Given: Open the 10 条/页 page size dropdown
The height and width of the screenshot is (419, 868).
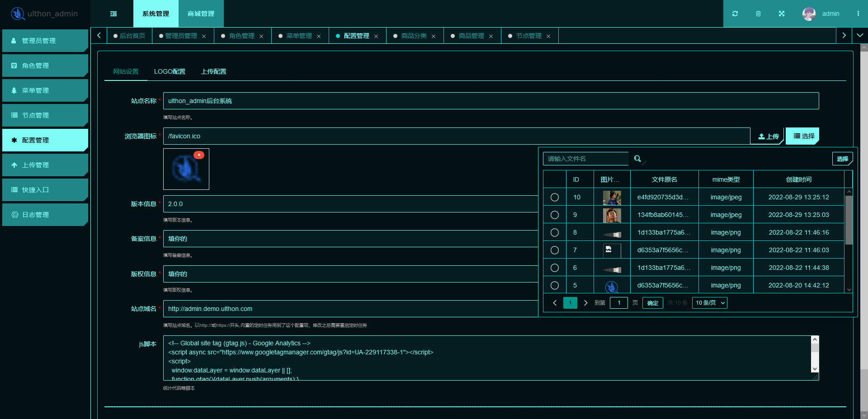Looking at the screenshot, I should [710, 303].
